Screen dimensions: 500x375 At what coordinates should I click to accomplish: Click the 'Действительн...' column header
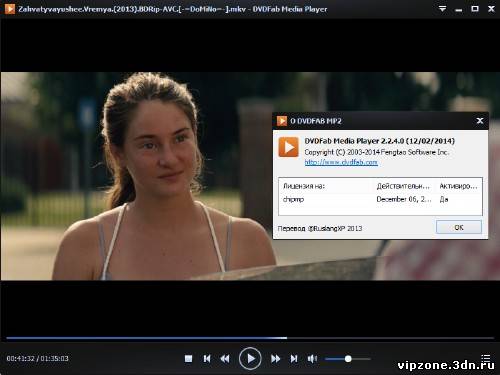[x=403, y=186]
